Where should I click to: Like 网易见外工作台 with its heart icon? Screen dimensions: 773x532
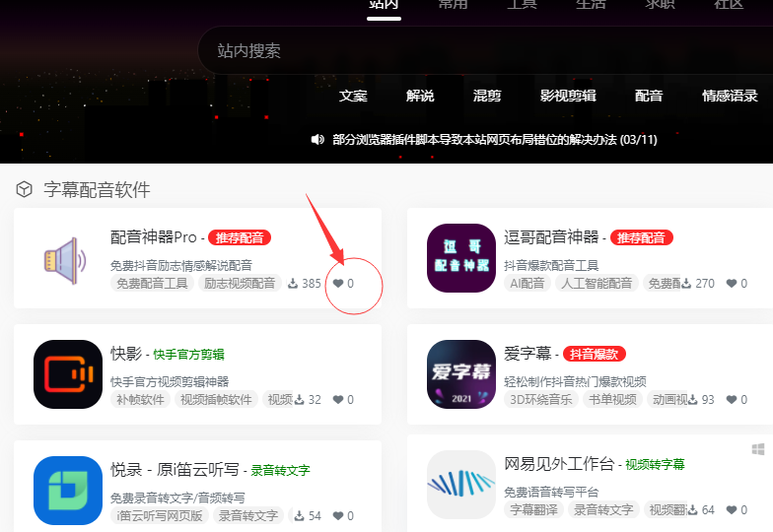point(732,510)
